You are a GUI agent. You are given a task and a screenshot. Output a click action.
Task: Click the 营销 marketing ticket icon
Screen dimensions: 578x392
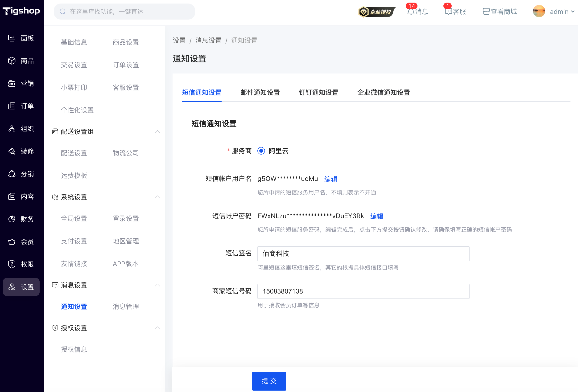pos(12,83)
